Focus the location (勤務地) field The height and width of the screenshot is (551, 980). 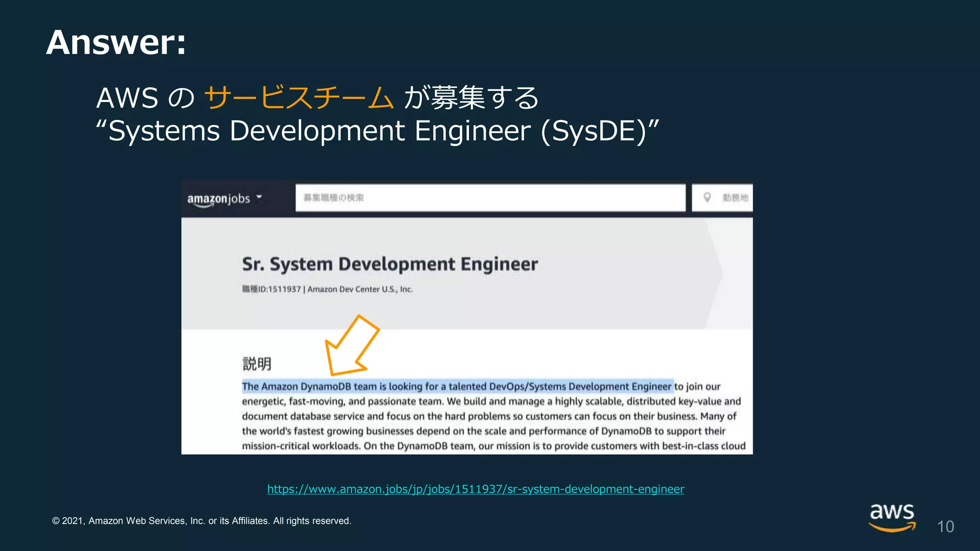pos(722,198)
